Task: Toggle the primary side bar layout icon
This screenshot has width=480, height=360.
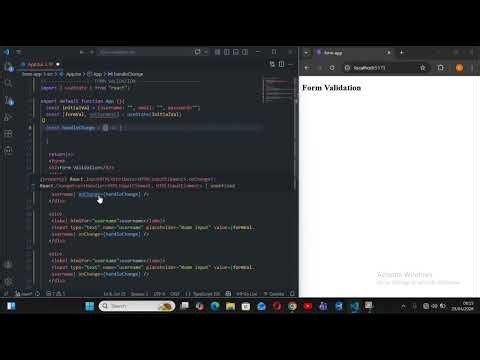Action: [x=227, y=52]
